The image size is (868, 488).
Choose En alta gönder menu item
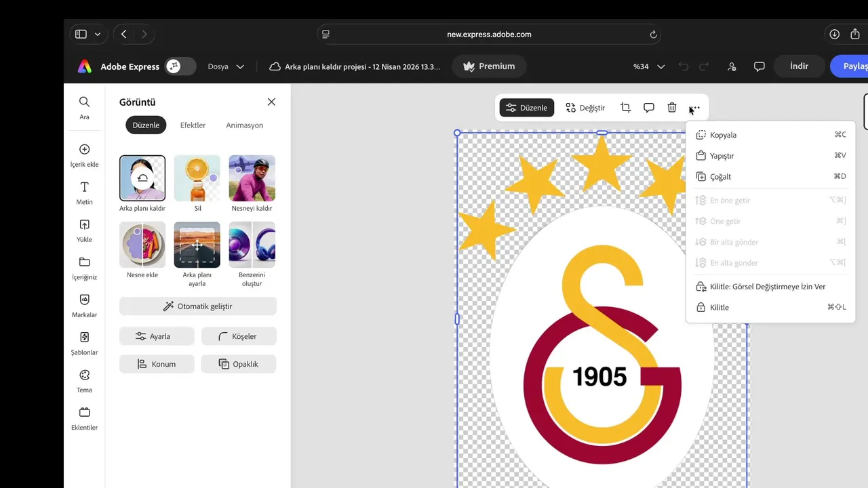click(x=770, y=263)
